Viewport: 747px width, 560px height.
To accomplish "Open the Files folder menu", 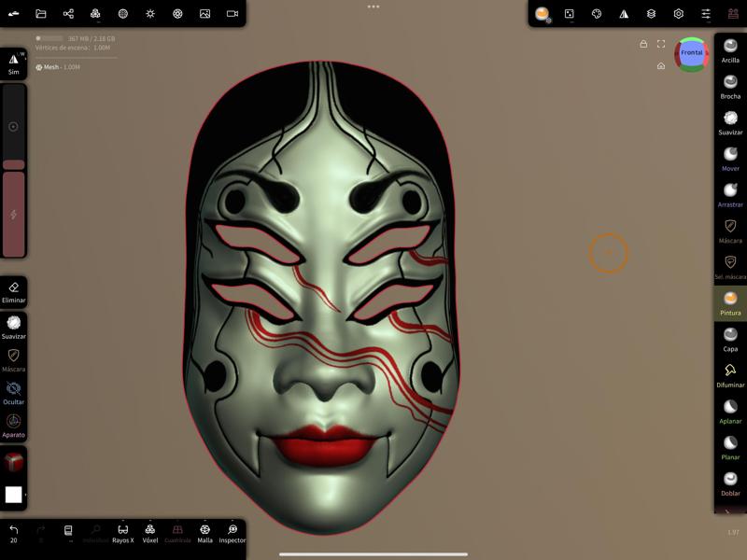I will 41,14.
